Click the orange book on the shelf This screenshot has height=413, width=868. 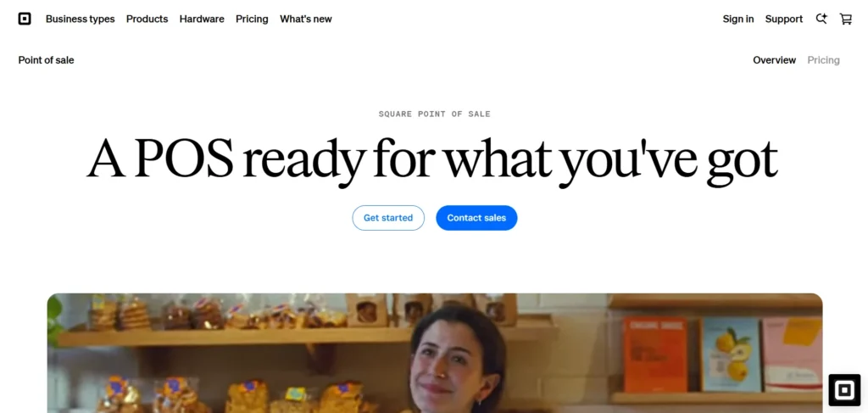click(x=655, y=354)
